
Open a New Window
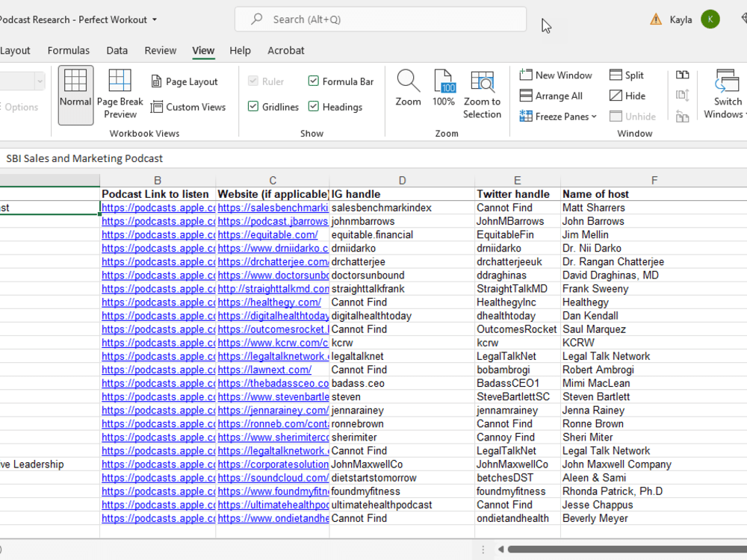pyautogui.click(x=556, y=75)
